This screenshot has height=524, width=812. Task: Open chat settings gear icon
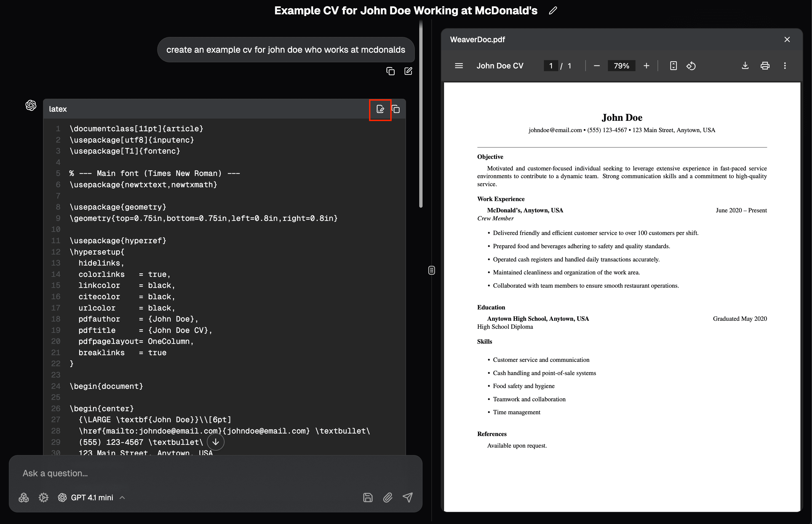(44, 498)
